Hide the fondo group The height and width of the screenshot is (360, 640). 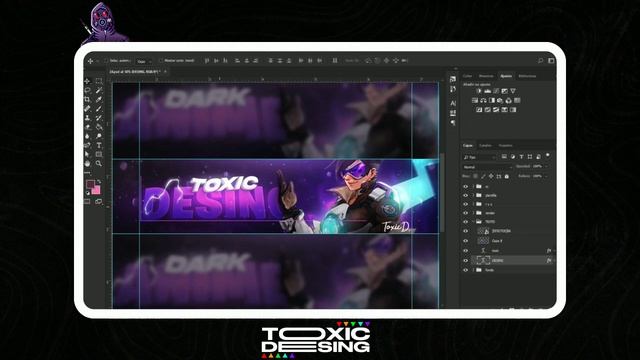tap(465, 270)
